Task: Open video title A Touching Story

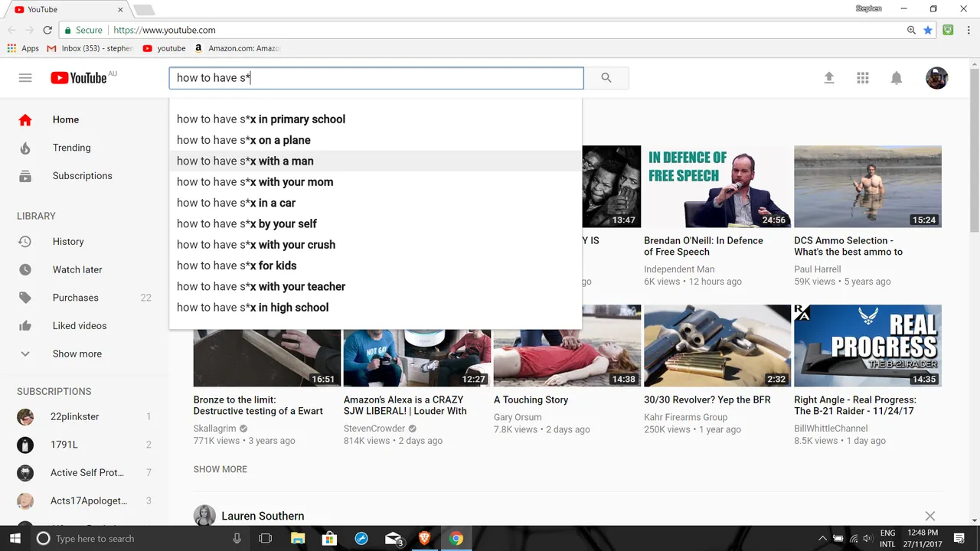Action: [531, 399]
